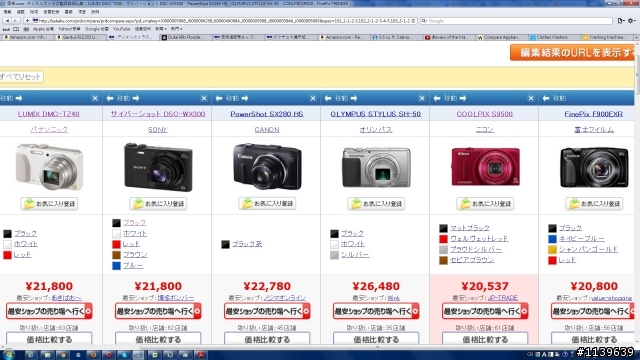640x360 pixels.
Task: Open Opera from the taskbar
Action: click(x=109, y=355)
